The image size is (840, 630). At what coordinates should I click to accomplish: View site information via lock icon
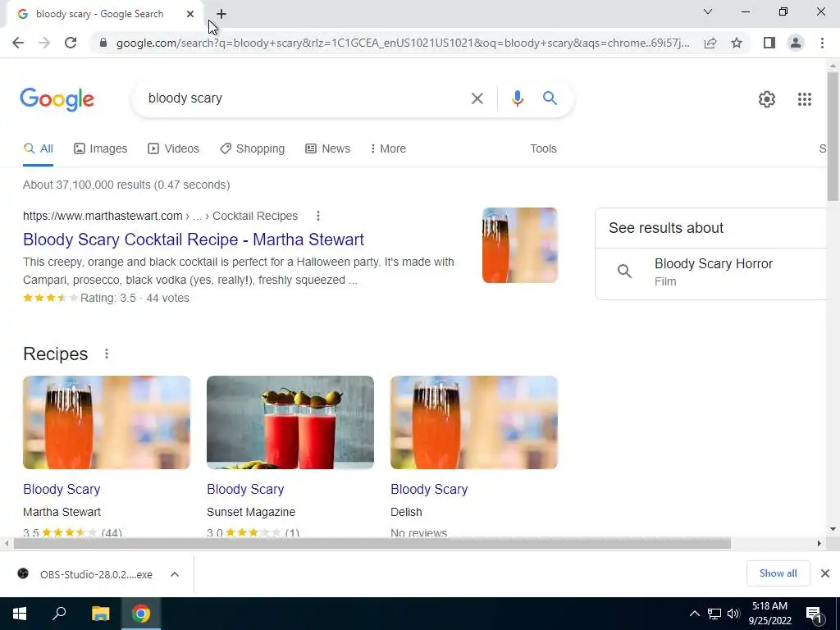click(x=103, y=43)
